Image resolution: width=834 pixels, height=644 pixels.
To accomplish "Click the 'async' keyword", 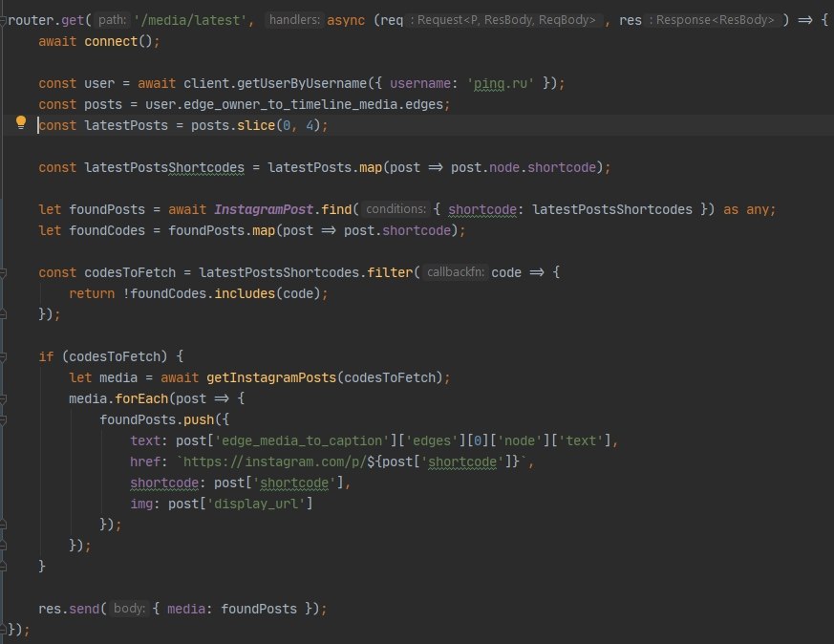I will tap(346, 20).
